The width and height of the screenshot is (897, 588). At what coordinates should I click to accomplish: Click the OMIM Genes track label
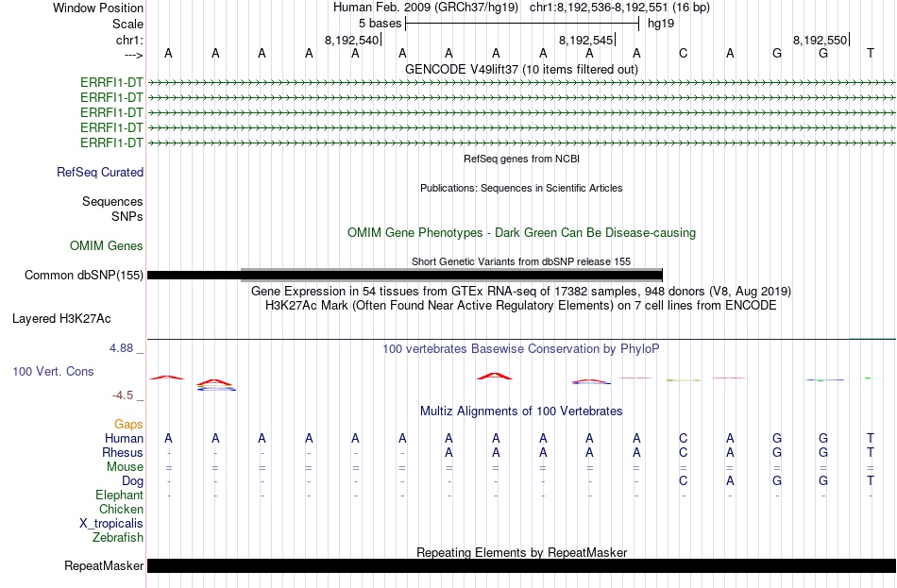(x=107, y=246)
